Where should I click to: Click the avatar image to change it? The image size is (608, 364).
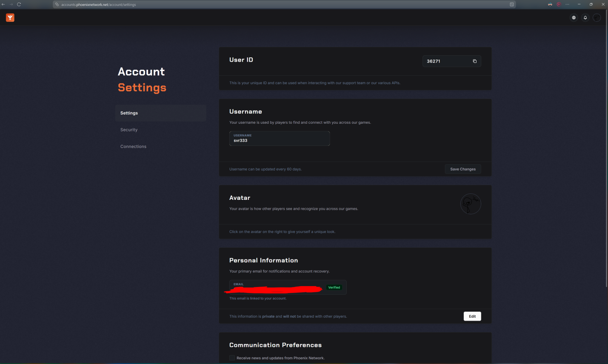tap(471, 204)
